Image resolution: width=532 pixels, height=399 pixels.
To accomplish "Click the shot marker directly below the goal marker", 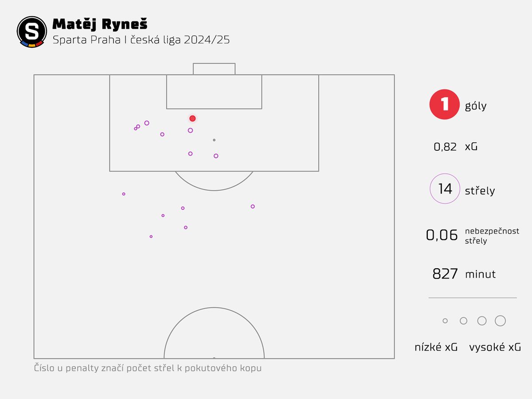I will point(190,130).
